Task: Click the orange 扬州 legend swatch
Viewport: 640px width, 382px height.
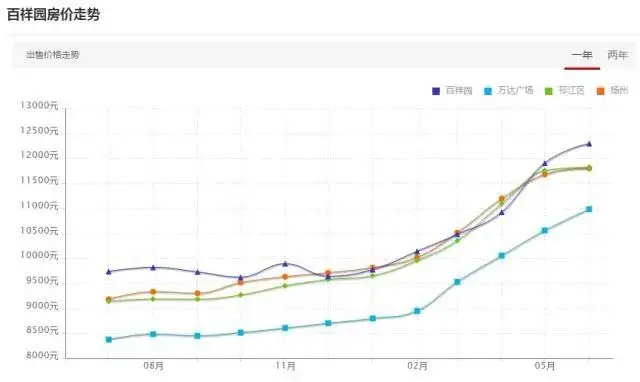Action: 600,91
